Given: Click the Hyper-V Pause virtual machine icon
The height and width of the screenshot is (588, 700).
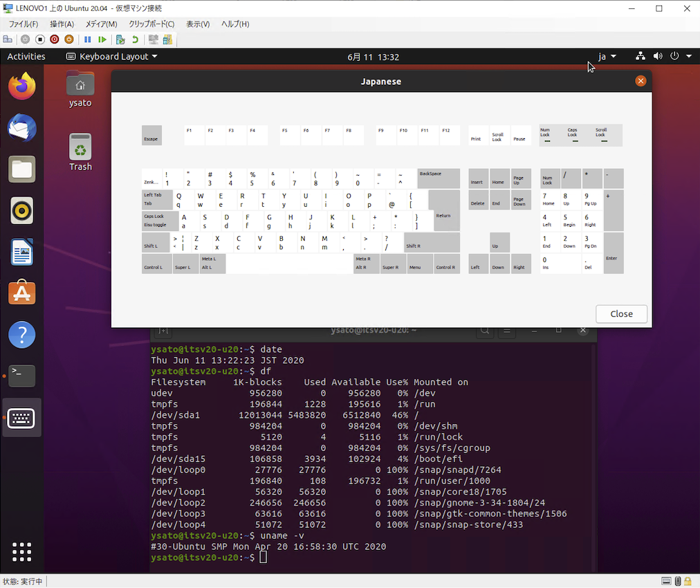Looking at the screenshot, I should click(88, 39).
